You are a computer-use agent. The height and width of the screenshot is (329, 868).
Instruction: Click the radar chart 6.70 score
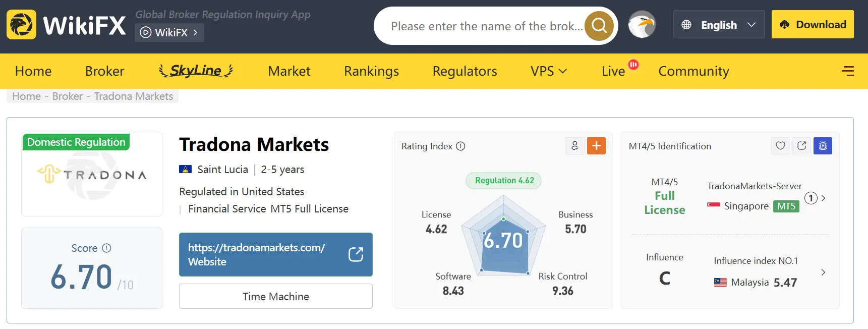pyautogui.click(x=503, y=241)
